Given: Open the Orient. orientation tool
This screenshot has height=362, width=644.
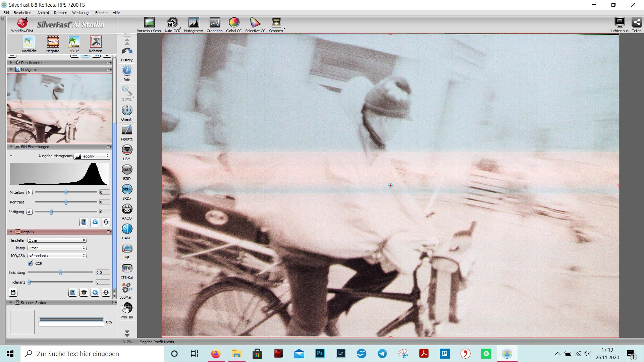Looking at the screenshot, I should (127, 113).
